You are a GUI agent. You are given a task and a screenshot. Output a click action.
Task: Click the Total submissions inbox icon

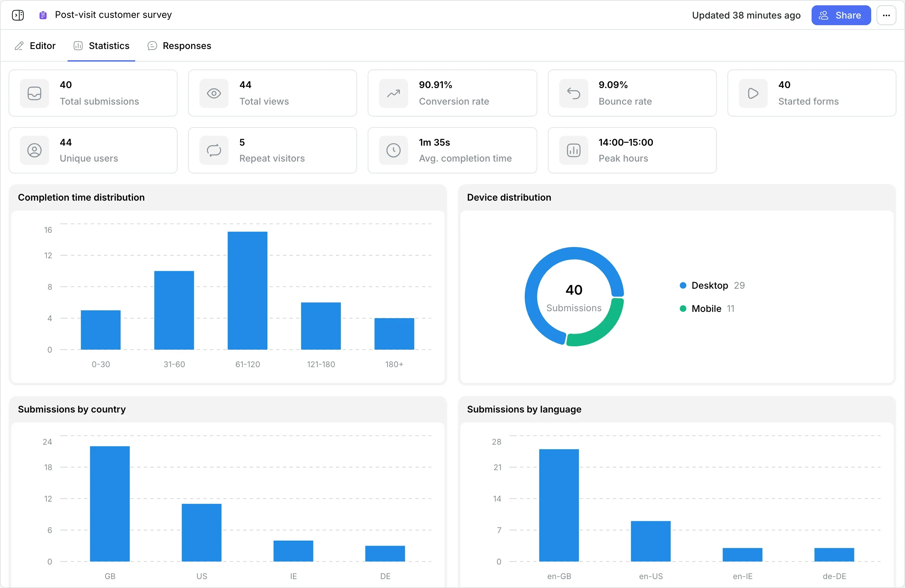[34, 93]
